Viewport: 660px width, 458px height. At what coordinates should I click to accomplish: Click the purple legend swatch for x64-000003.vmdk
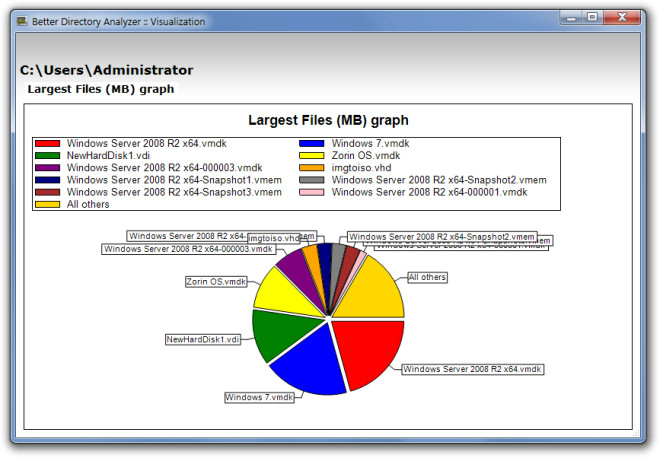48,168
